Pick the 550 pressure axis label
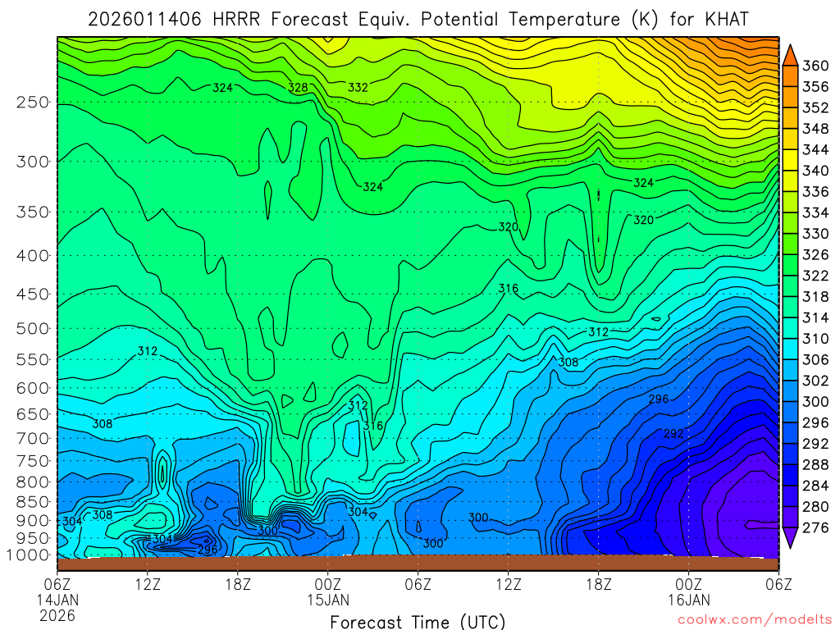 tap(33, 359)
